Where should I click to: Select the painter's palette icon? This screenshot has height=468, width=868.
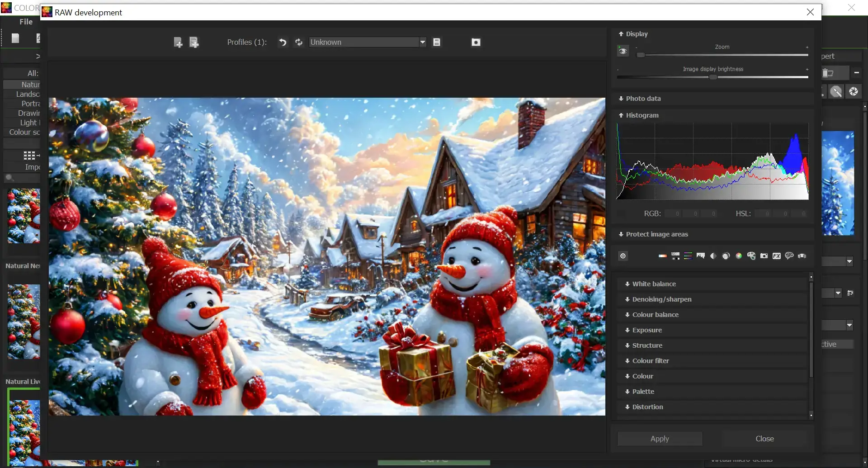tap(751, 256)
